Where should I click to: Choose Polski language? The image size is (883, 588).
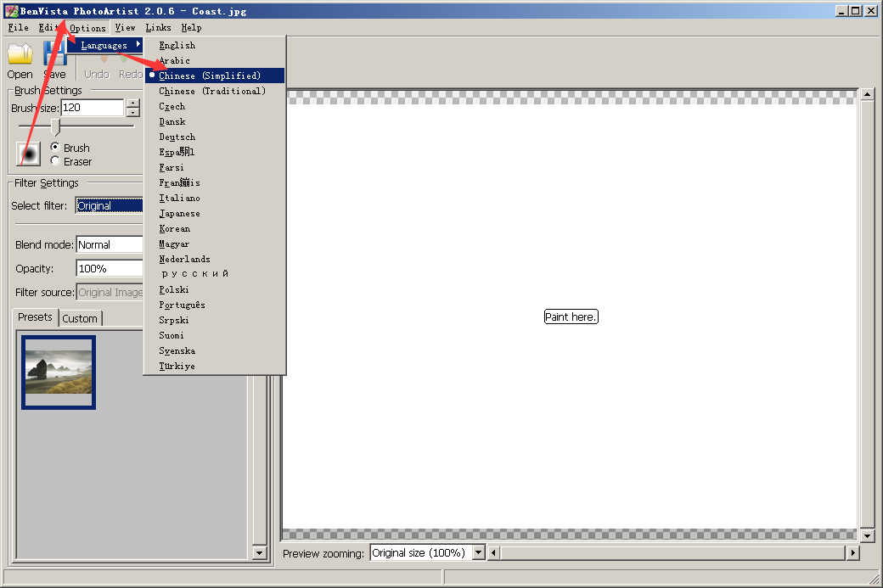215,289
